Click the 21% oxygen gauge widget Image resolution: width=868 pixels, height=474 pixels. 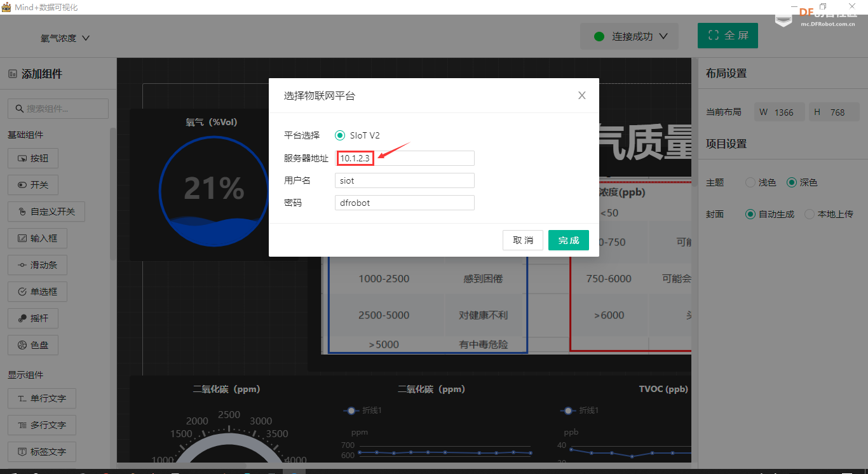[214, 191]
